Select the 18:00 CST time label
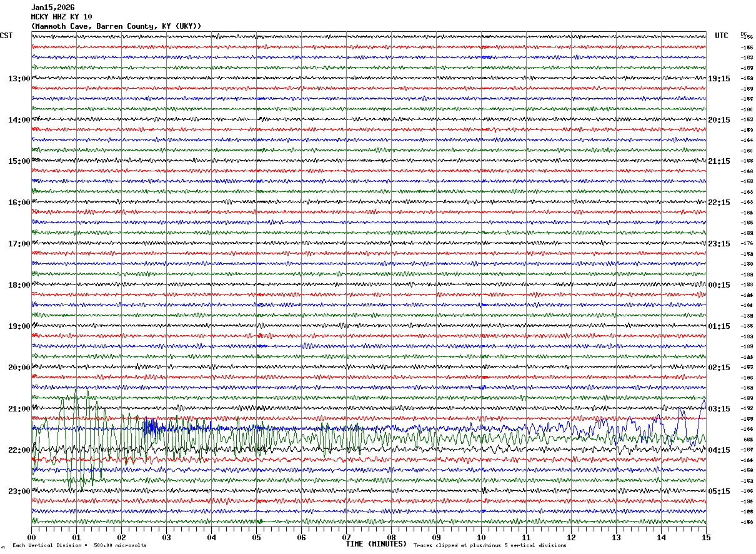The height and width of the screenshot is (554, 756). tap(19, 285)
